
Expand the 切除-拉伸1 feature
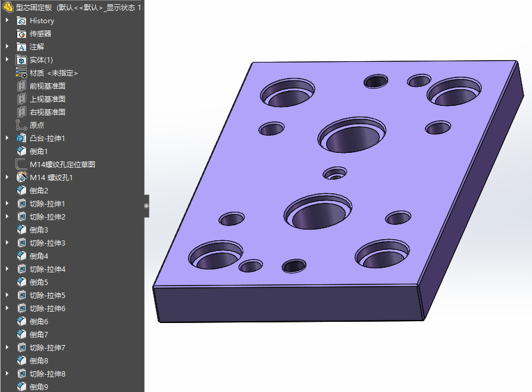[x=7, y=203]
